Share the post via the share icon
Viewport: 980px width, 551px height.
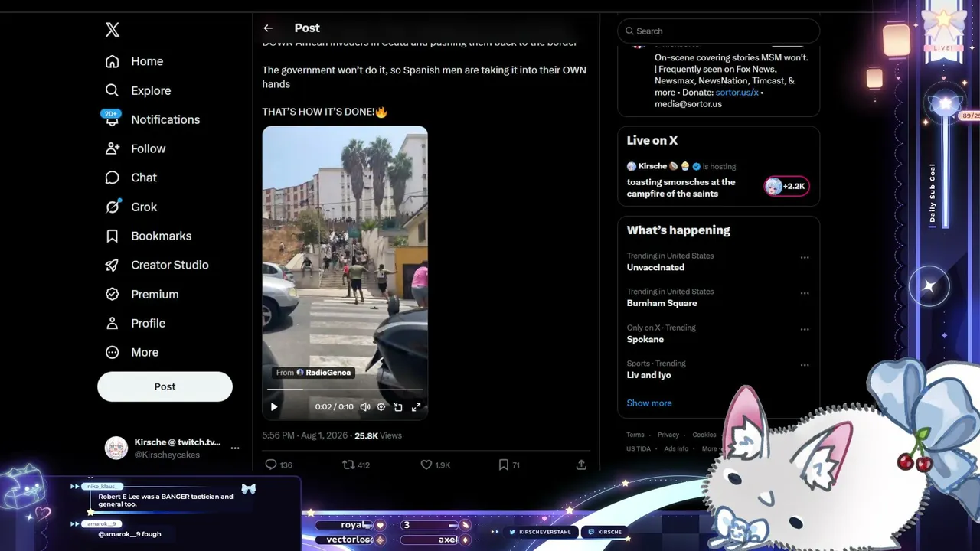click(x=581, y=465)
